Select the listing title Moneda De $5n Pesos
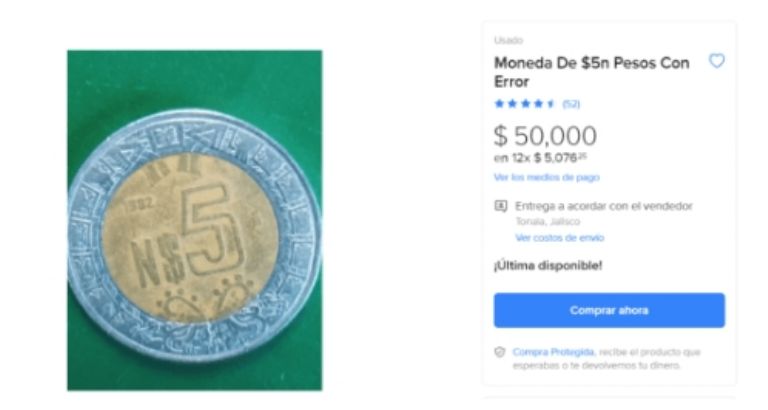 click(x=592, y=72)
